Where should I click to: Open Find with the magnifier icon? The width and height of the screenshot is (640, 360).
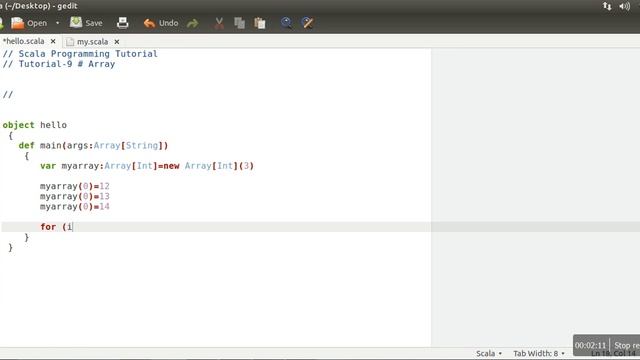coord(286,23)
